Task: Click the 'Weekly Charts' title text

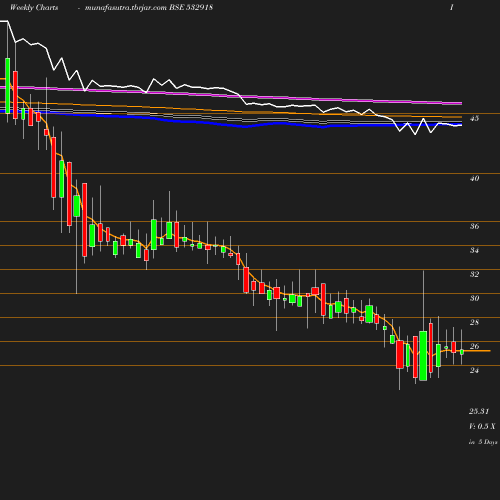Action: click(x=34, y=8)
